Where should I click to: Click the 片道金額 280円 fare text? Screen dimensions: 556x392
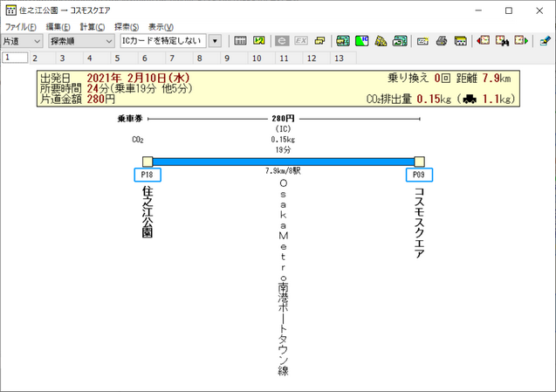(78, 99)
